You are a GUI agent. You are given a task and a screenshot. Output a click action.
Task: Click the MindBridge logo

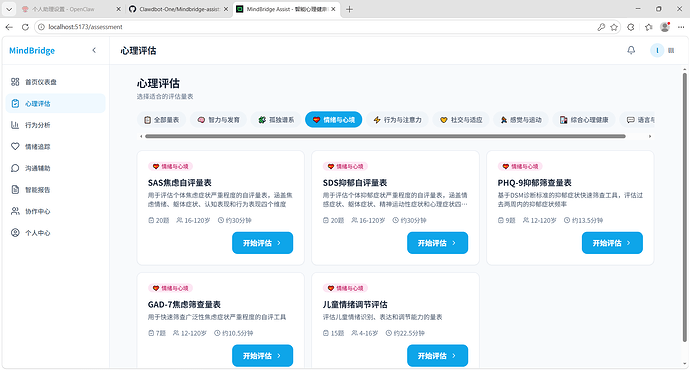32,51
